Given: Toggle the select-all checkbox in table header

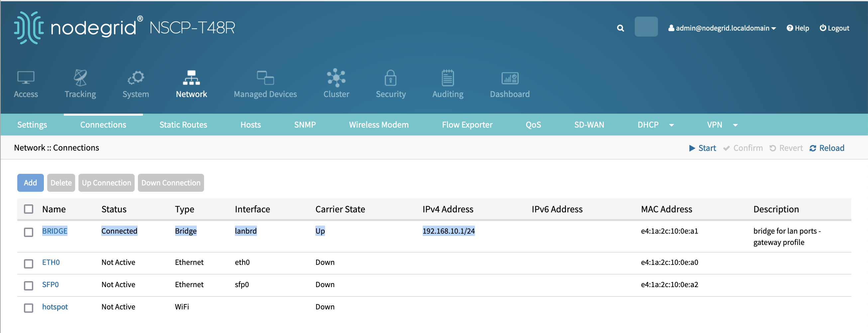Looking at the screenshot, I should [x=29, y=209].
